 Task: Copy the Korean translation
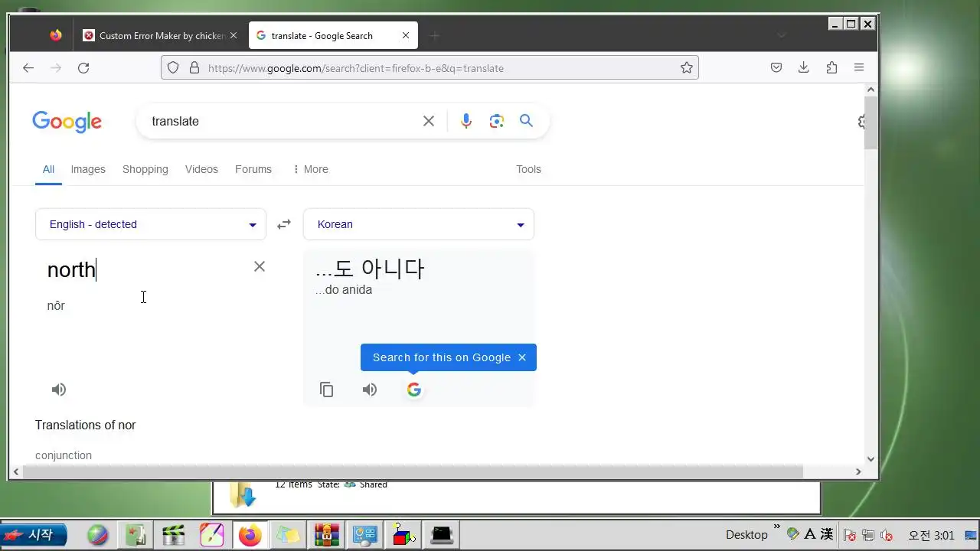327,390
